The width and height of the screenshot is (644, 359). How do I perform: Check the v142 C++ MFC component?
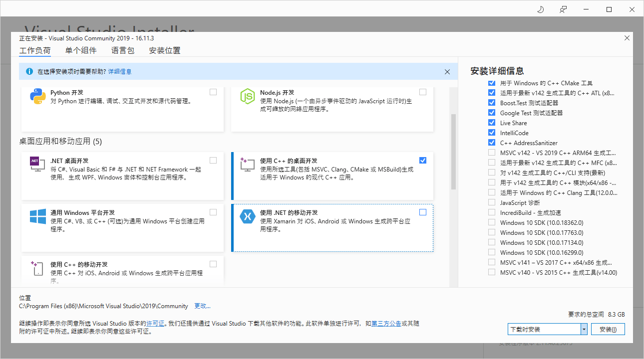(492, 163)
